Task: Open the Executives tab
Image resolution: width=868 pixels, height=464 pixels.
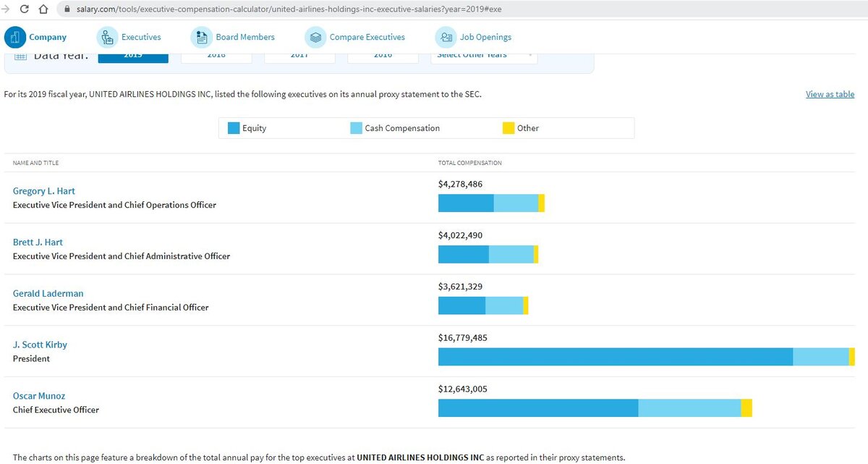Action: coord(141,37)
